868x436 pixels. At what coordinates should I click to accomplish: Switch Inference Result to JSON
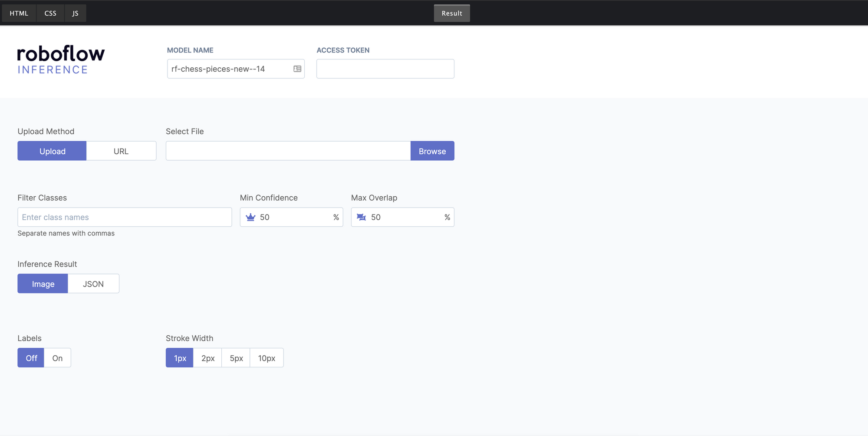pos(93,284)
